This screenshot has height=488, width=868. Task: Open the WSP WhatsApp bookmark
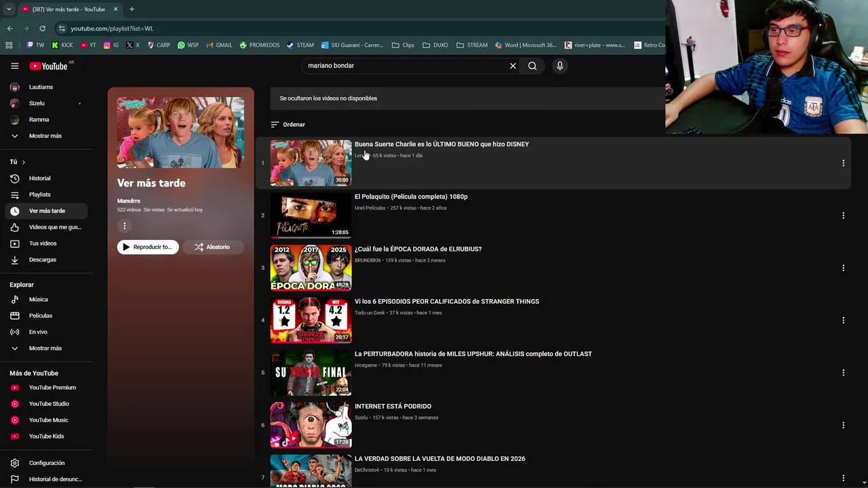(x=188, y=45)
